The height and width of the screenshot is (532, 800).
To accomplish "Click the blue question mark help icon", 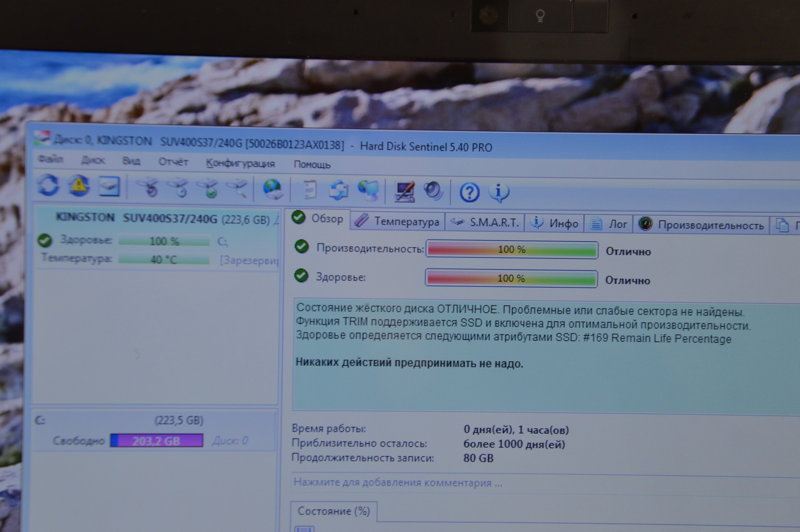I will pos(469,193).
